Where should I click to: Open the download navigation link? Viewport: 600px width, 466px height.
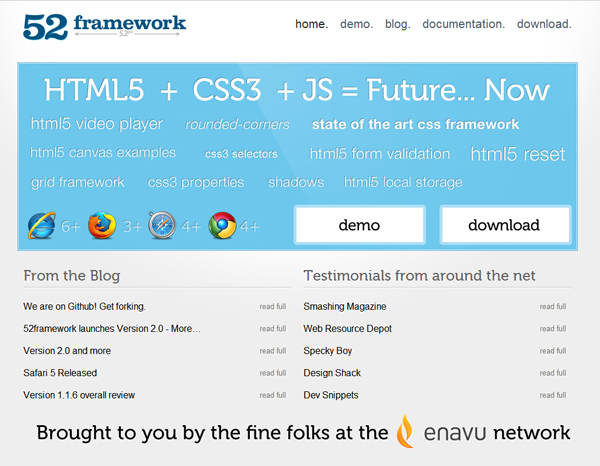[x=544, y=24]
